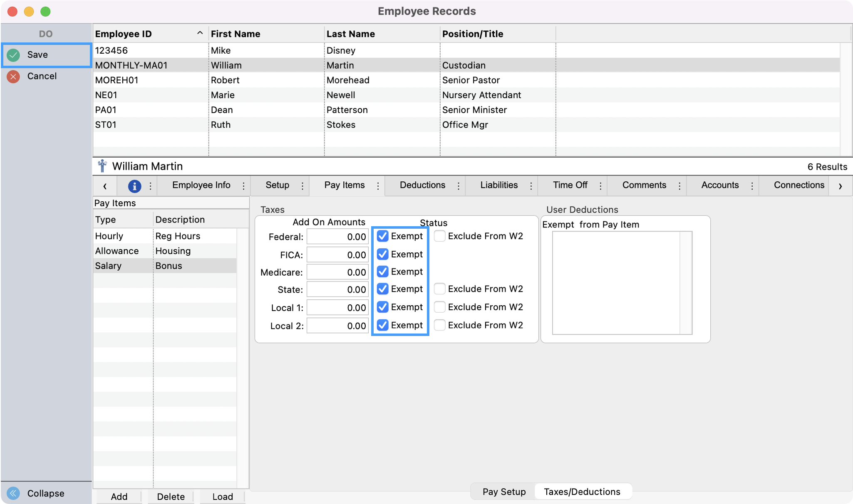Open the options dots next to Deductions tab
This screenshot has height=504, width=853.
click(458, 186)
